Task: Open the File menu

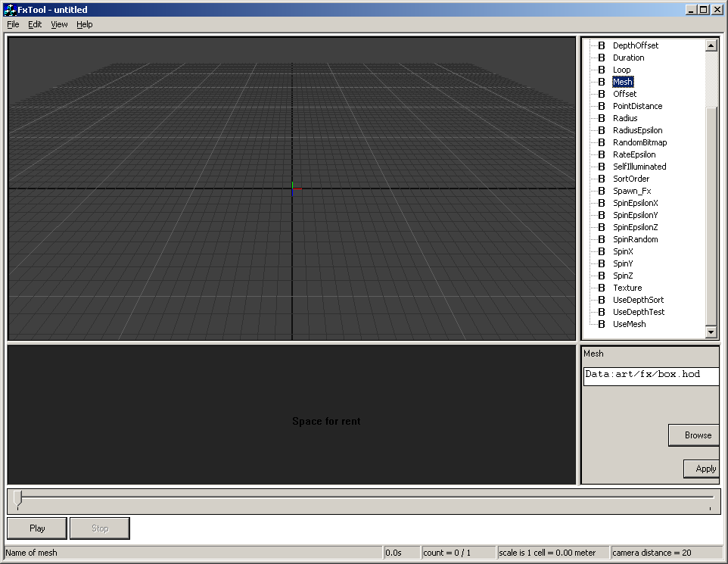Action: pos(13,24)
